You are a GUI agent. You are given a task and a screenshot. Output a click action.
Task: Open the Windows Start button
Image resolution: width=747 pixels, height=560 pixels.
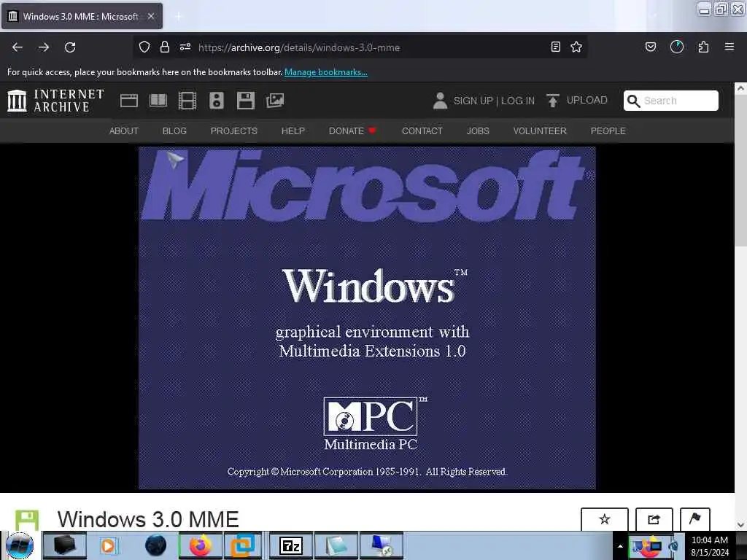click(x=20, y=545)
